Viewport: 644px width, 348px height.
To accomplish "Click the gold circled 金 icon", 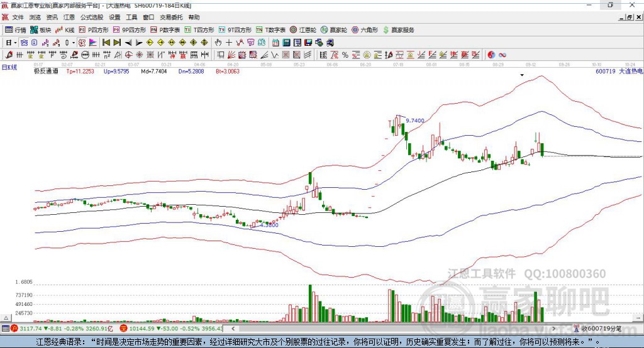I will click(367, 55).
